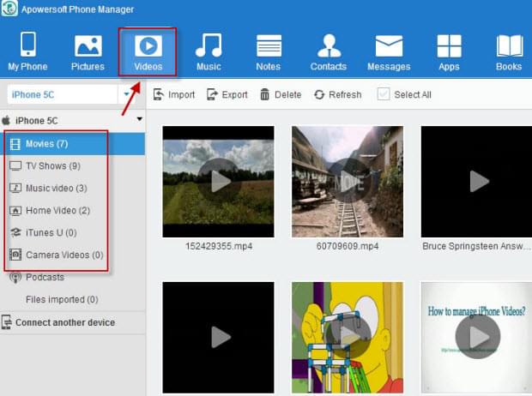This screenshot has width=532, height=396.
Task: Click the iPhone 5C device name in tree
Action: [36, 120]
